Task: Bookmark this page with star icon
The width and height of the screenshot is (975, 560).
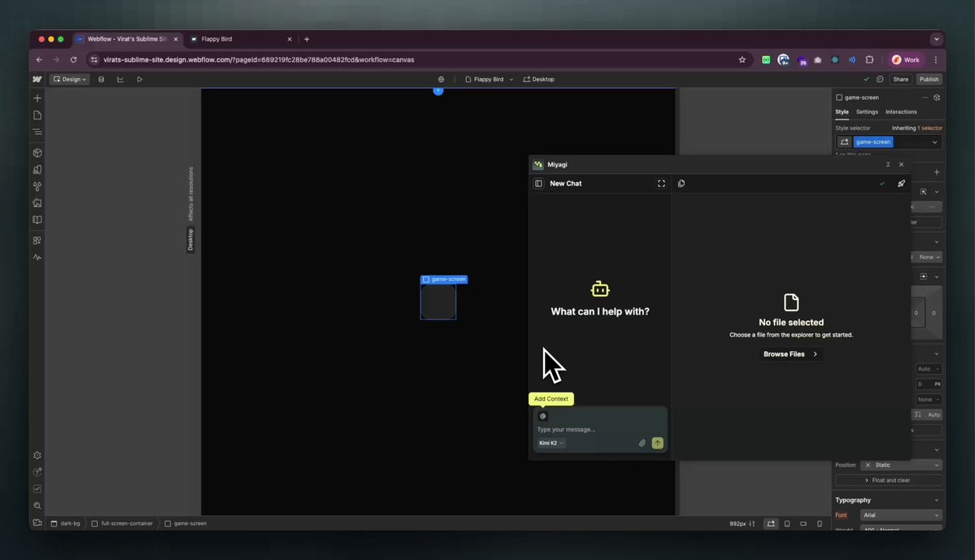Action: [742, 59]
